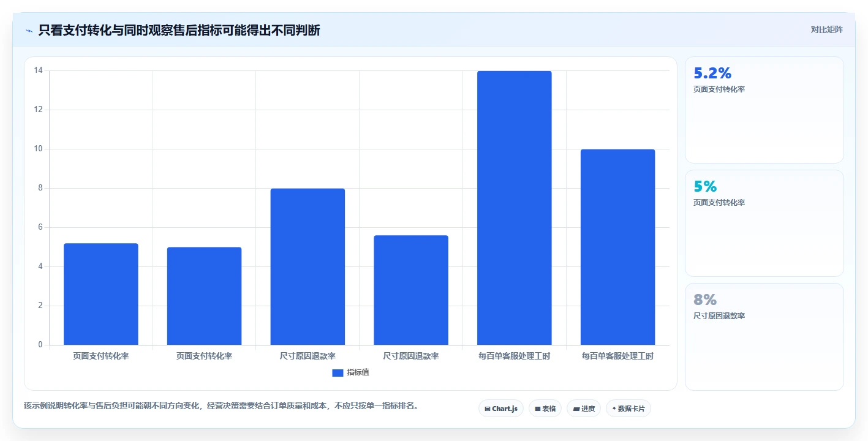Click the 页面支付转化率 label under 5%
The image size is (868, 441).
tap(719, 203)
